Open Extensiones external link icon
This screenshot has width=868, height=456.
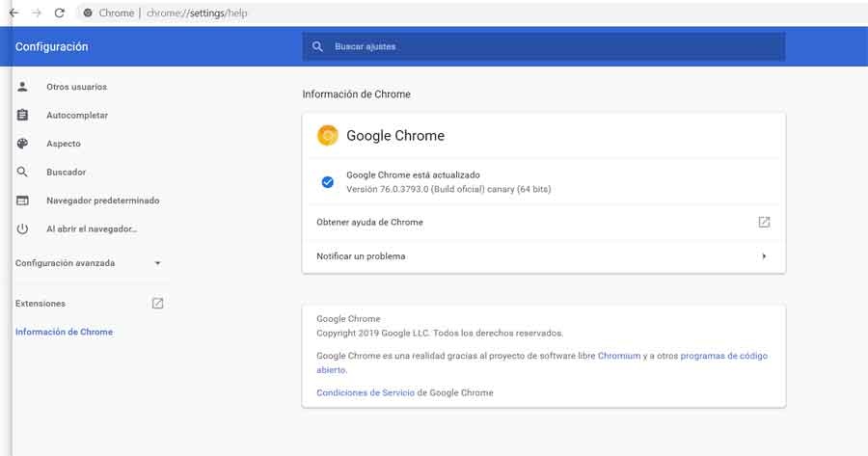pos(158,303)
